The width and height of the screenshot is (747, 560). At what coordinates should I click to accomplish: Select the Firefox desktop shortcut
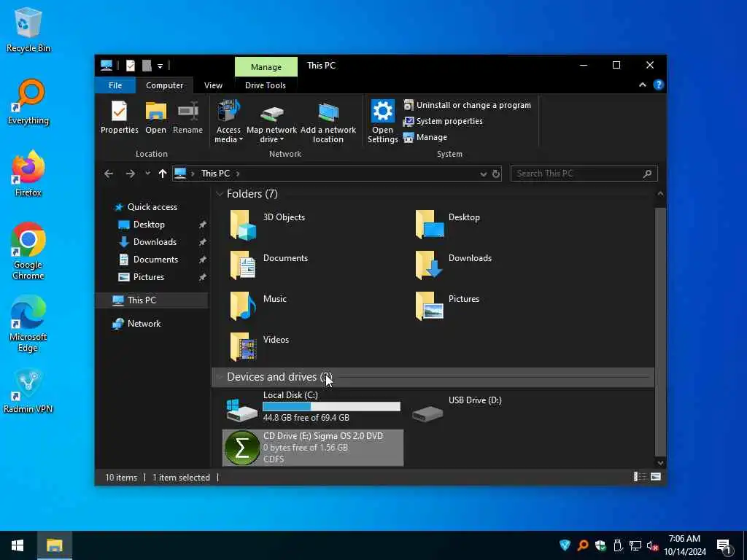pos(28,174)
